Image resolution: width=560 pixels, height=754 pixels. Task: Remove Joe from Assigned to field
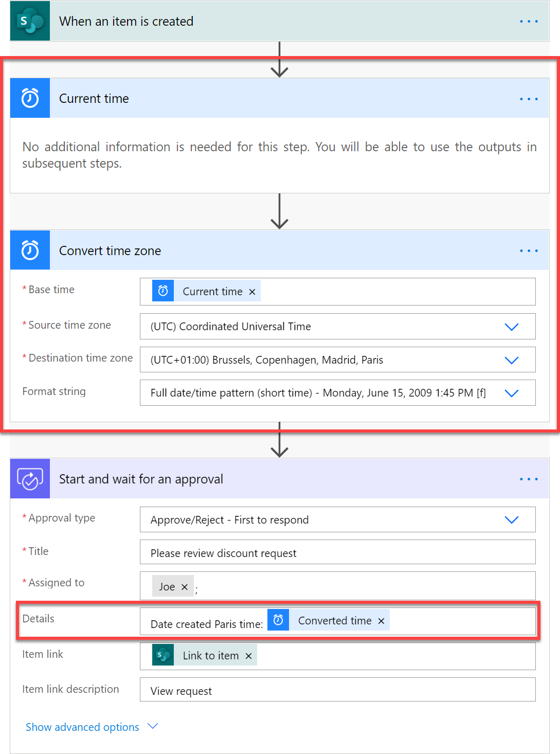[185, 587]
